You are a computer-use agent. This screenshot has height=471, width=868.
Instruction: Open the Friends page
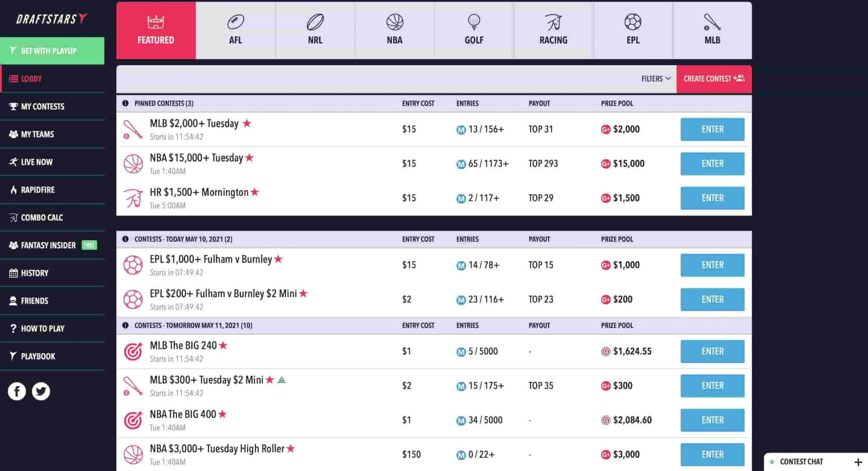click(52, 301)
